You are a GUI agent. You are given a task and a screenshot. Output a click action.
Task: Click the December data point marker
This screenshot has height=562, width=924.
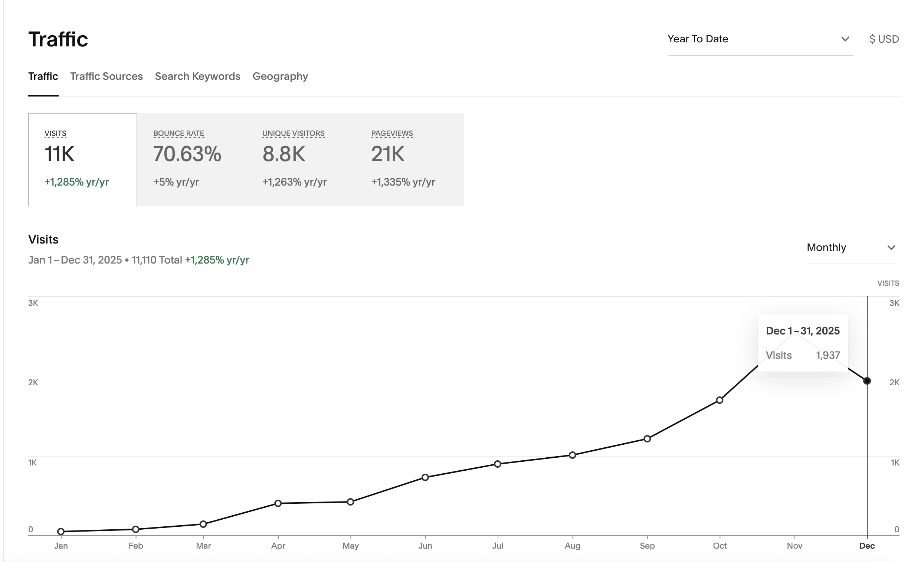click(866, 381)
